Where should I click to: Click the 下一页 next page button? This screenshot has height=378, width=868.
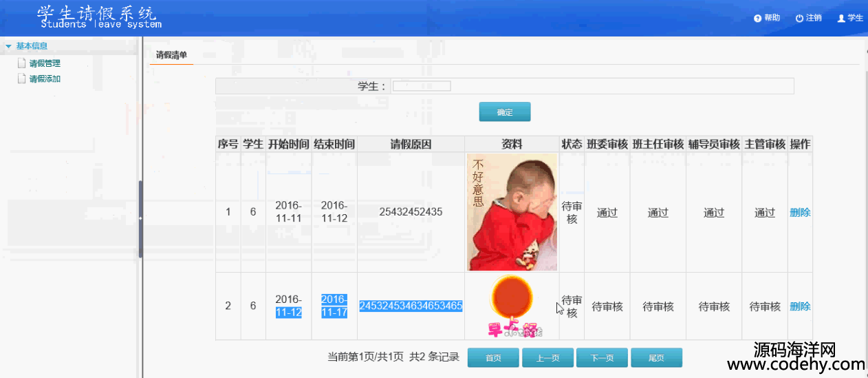click(602, 358)
